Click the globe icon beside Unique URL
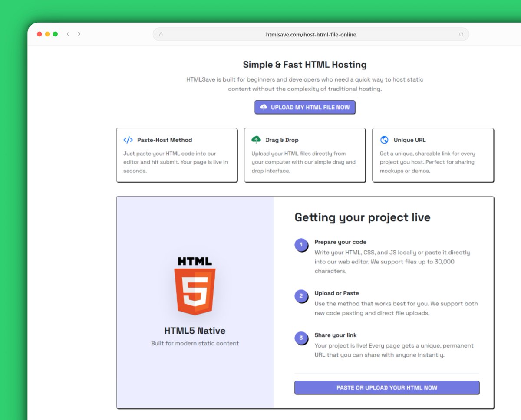This screenshot has height=420, width=521. tap(384, 140)
